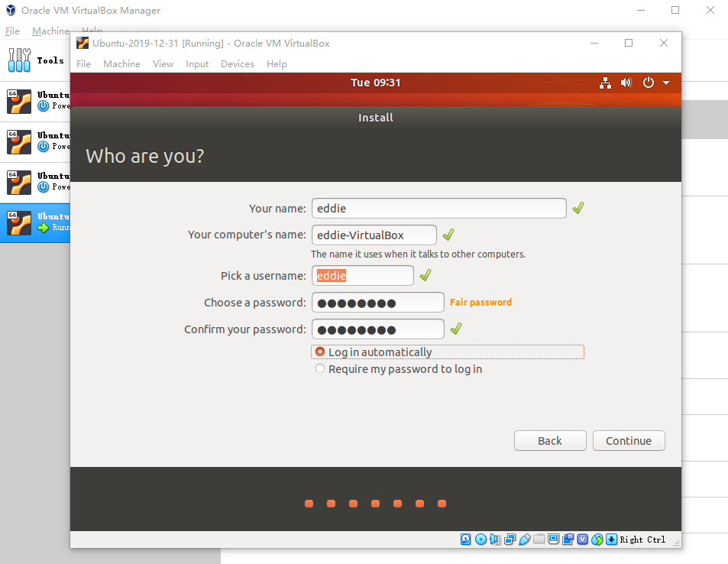Select Require my password to log in
Image resolution: width=728 pixels, height=564 pixels.
[x=398, y=369]
